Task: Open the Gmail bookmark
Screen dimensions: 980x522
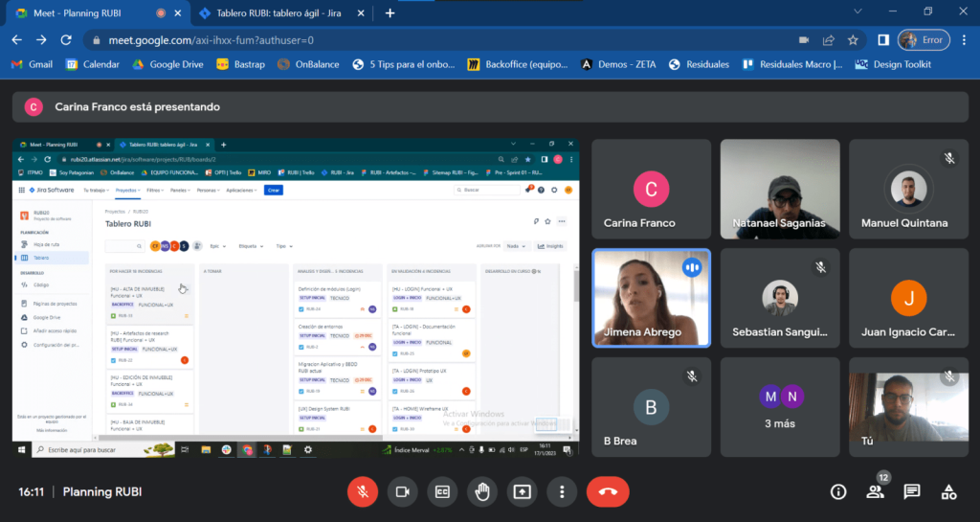Action: point(32,64)
